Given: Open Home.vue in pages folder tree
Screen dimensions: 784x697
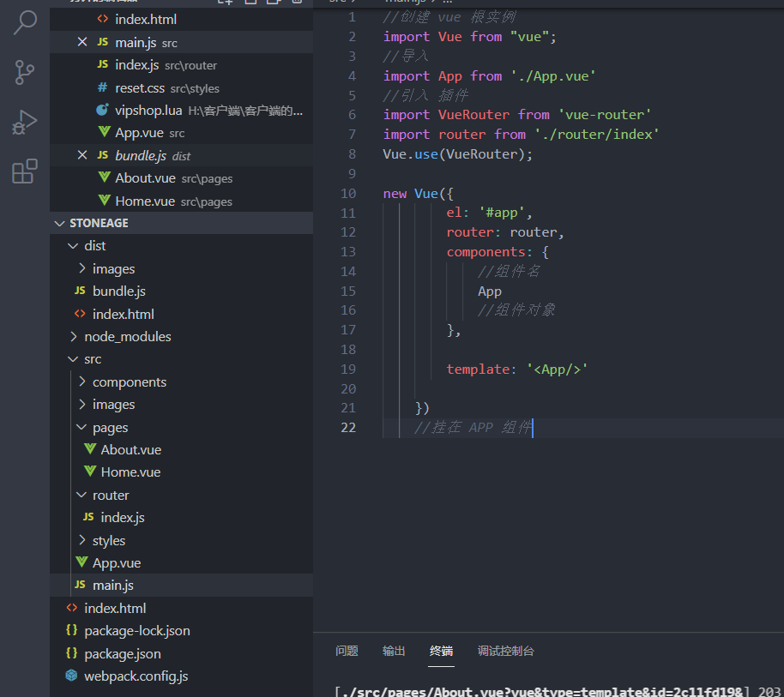Looking at the screenshot, I should point(182,472).
